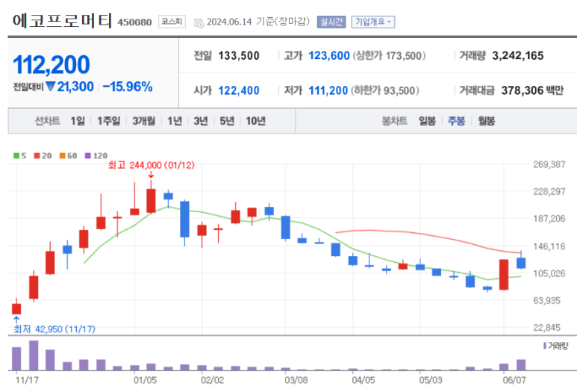
Task: Click the 최고 244,000 (01/12) marker
Action: pos(152,165)
